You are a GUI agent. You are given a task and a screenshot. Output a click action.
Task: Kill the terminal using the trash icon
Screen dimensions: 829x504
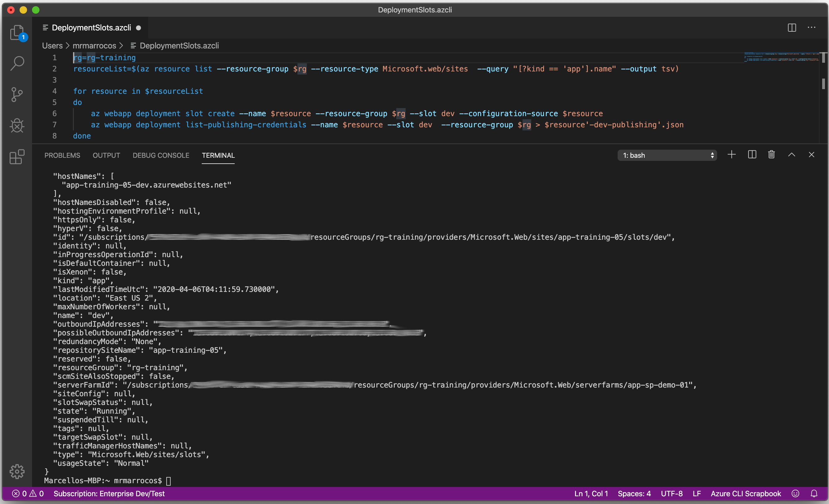pos(771,155)
